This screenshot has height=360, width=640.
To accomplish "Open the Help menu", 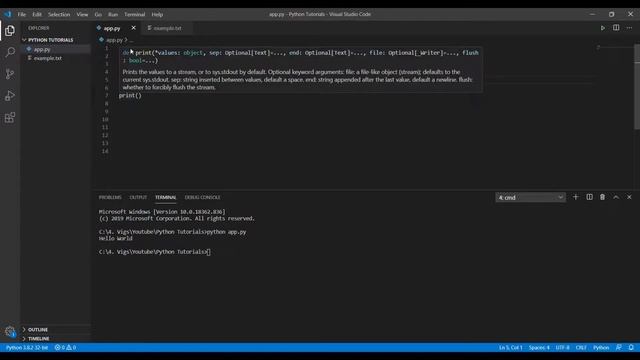I will pos(157,14).
